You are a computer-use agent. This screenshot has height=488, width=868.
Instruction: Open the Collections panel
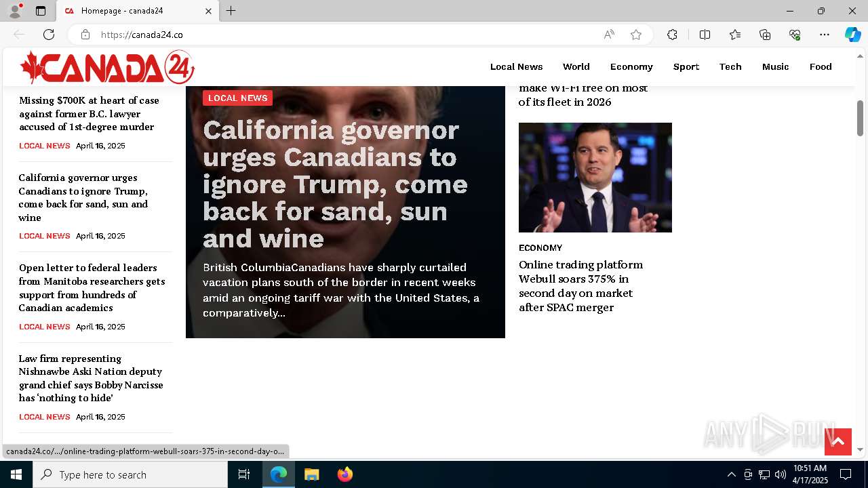(765, 35)
